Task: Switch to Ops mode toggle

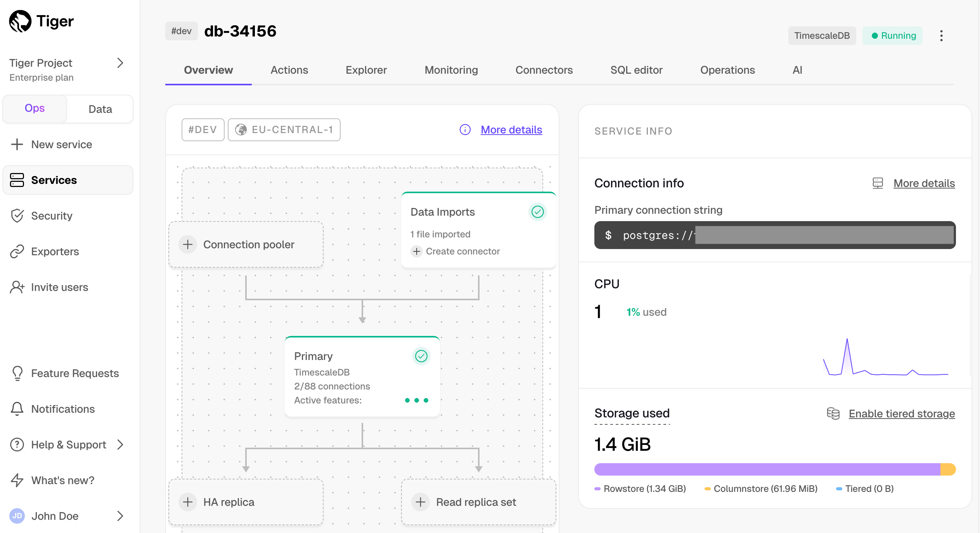Action: 35,109
